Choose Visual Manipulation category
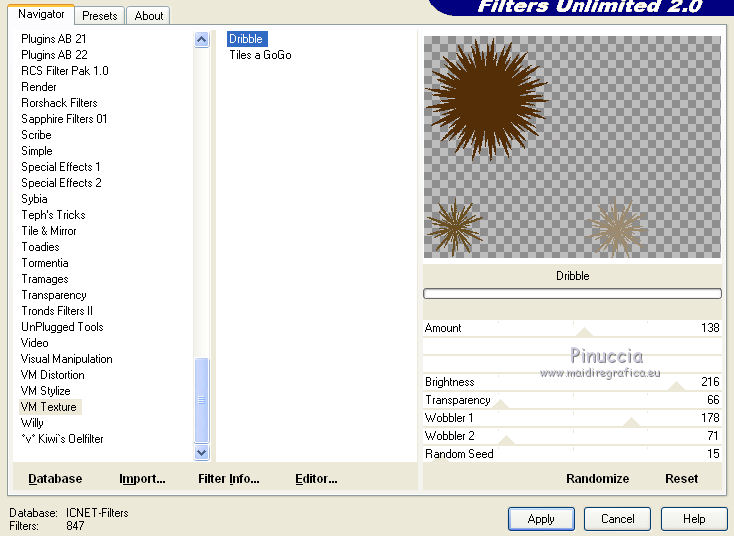 (x=66, y=359)
